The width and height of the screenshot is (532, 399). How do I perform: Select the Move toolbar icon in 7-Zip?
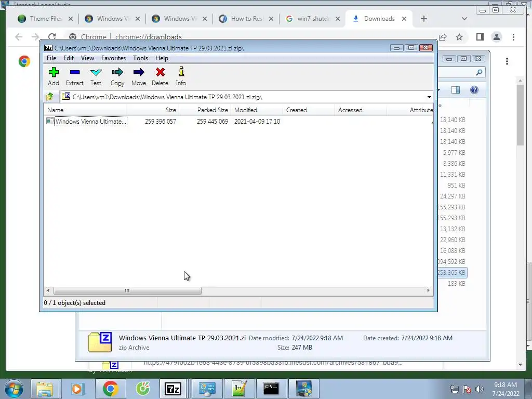click(138, 76)
